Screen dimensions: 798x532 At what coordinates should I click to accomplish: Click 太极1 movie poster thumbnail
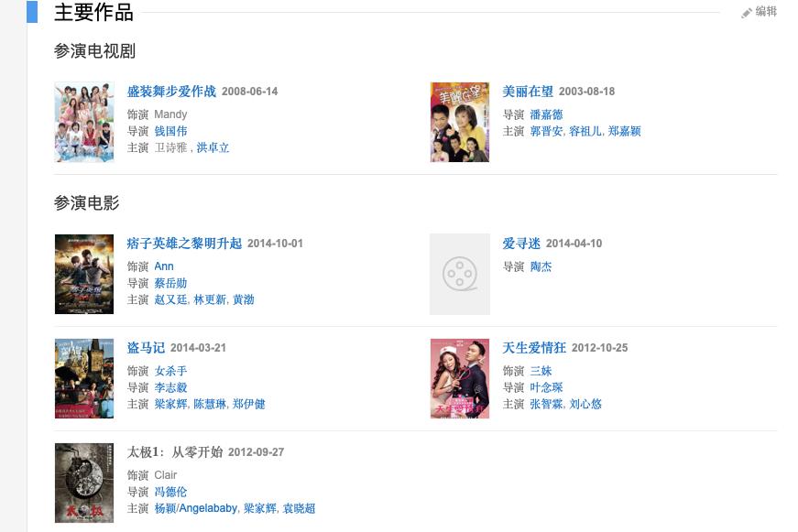(84, 483)
